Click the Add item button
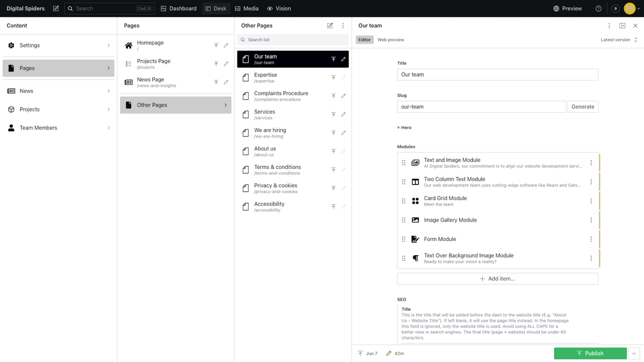The width and height of the screenshot is (644, 362). click(497, 279)
